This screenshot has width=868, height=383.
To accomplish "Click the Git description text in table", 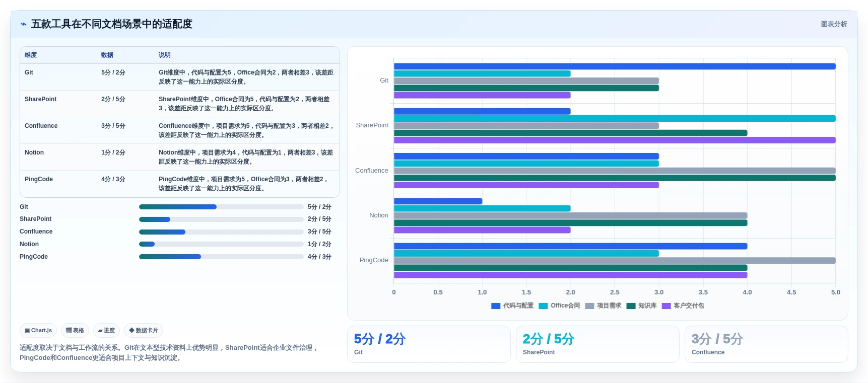I will click(x=246, y=77).
